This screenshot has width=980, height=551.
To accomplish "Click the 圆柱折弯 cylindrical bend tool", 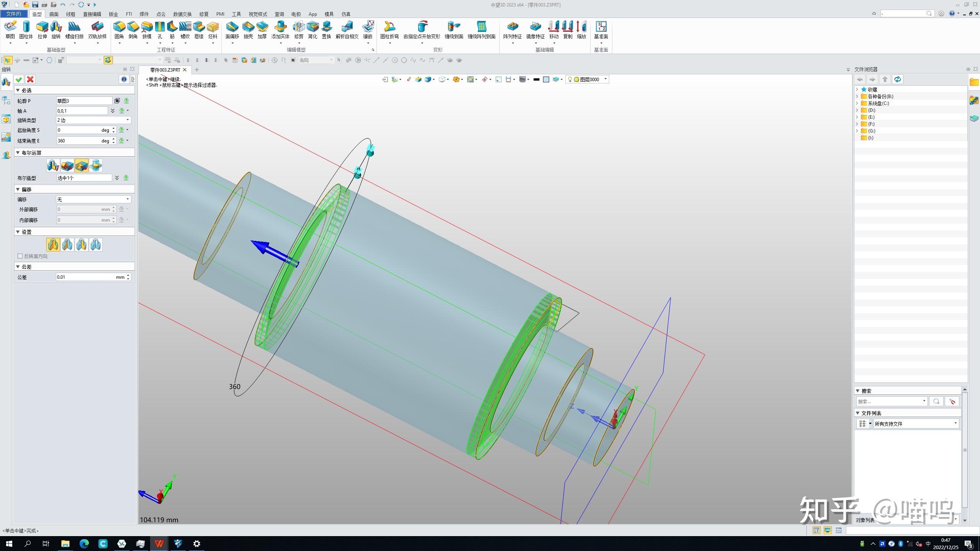I will tap(389, 30).
